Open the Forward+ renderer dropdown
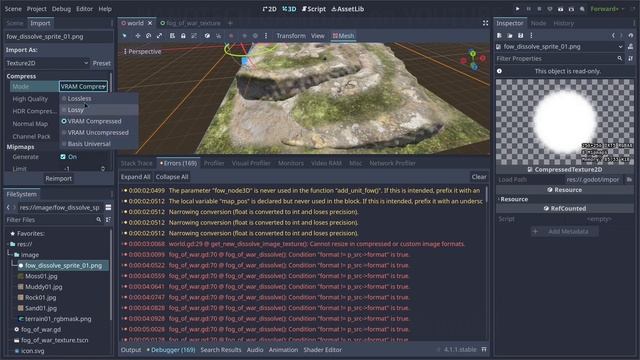The width and height of the screenshot is (640, 360). [607, 9]
